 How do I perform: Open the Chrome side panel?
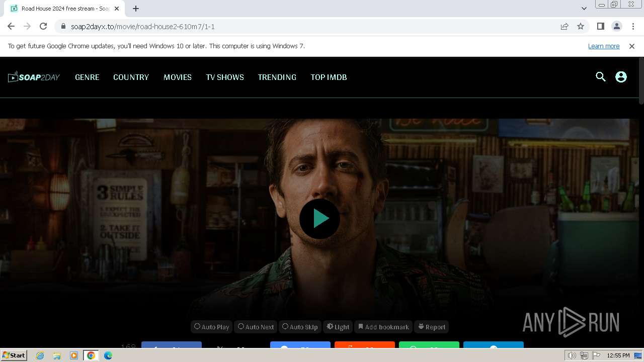600,26
